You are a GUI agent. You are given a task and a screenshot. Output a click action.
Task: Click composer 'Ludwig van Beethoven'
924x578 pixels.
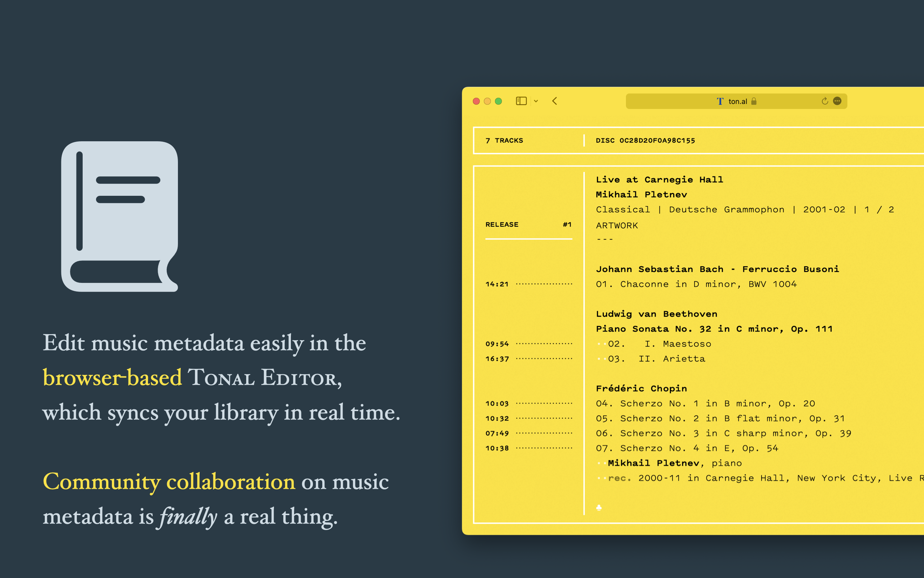(656, 314)
